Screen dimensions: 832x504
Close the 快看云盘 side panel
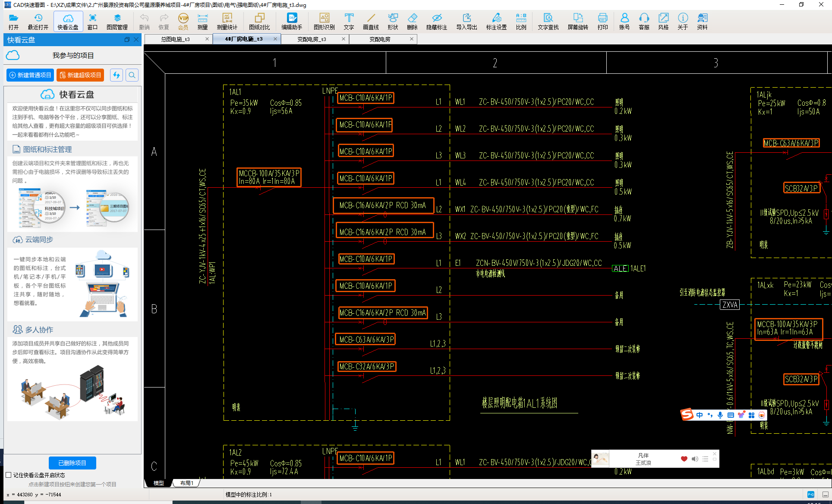136,40
